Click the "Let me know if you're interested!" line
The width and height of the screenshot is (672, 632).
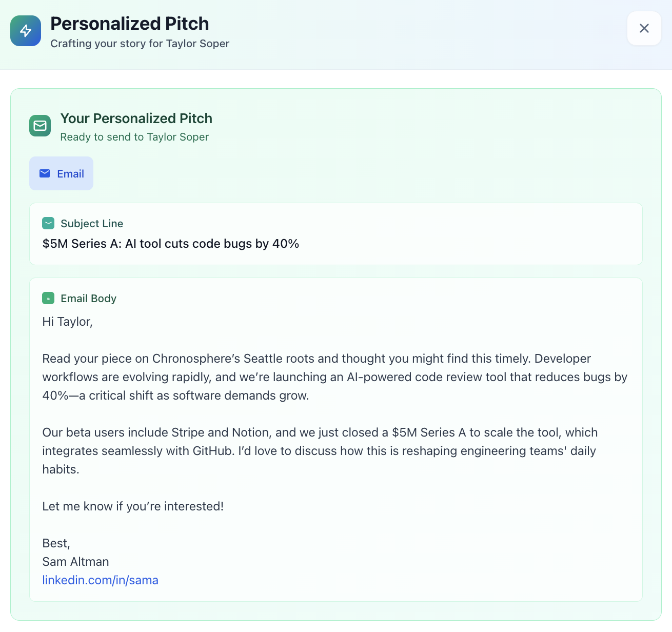click(133, 506)
